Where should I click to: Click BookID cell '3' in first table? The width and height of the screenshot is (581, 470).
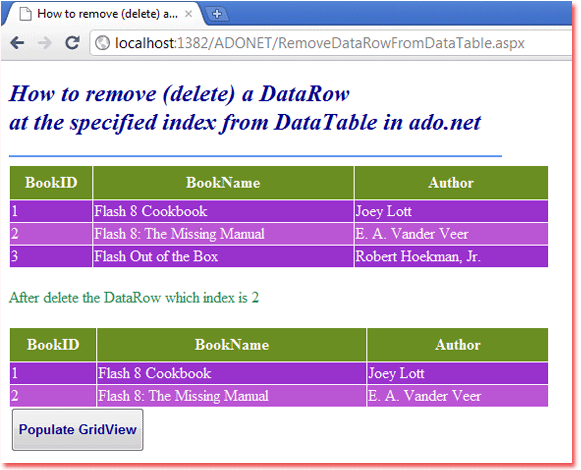pyautogui.click(x=51, y=256)
